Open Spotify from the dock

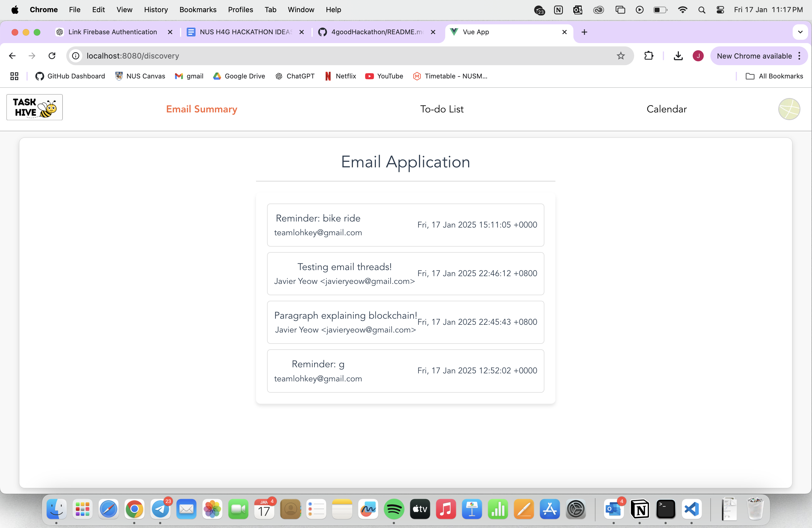(x=394, y=509)
